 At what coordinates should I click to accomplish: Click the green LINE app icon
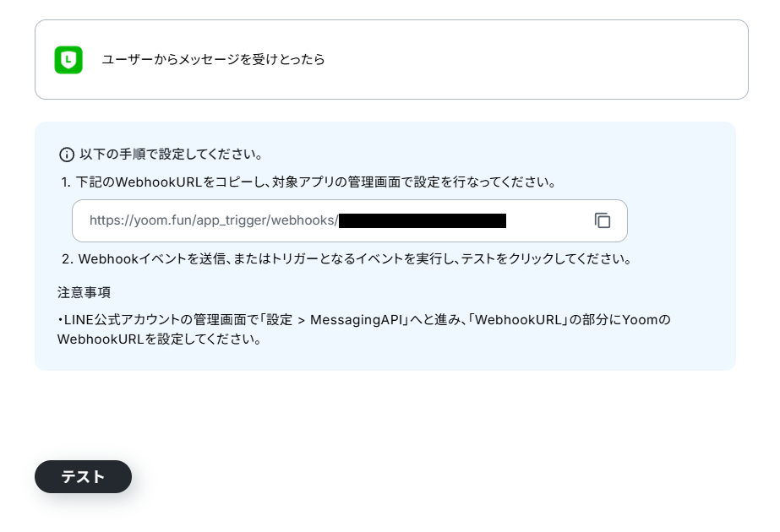68,60
